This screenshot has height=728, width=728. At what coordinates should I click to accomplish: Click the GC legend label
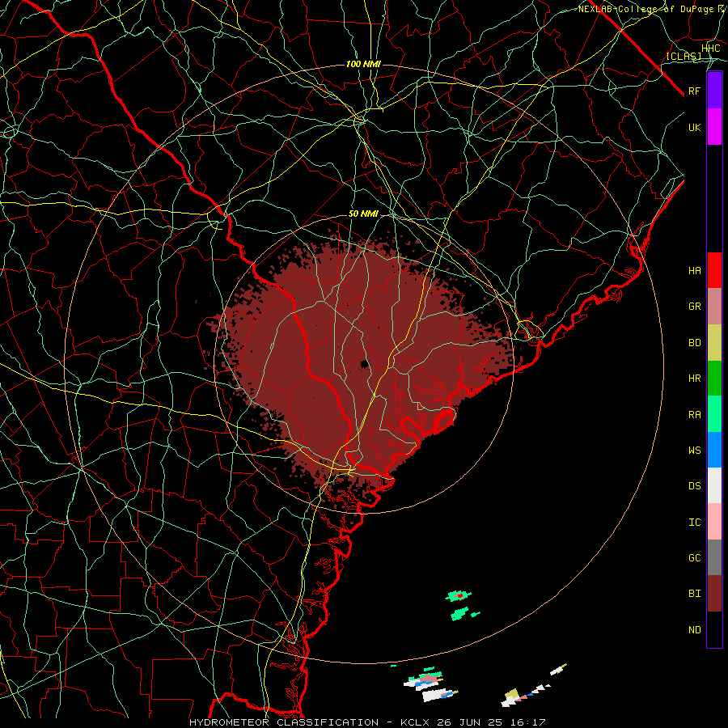pyautogui.click(x=694, y=558)
